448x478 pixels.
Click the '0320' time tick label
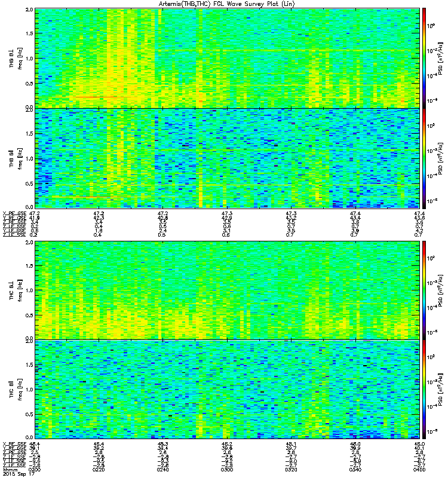pos(291,470)
